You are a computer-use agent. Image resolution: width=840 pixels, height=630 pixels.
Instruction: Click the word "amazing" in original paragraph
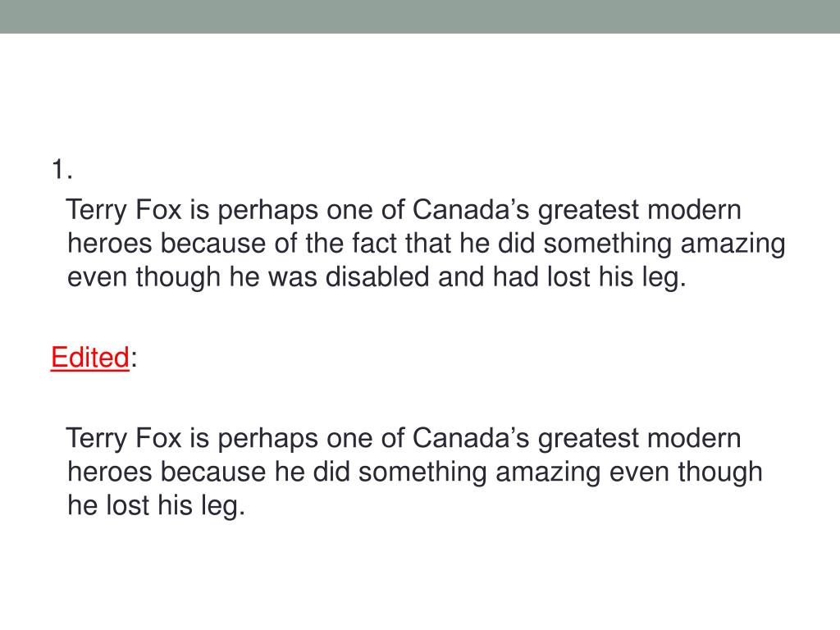733,244
